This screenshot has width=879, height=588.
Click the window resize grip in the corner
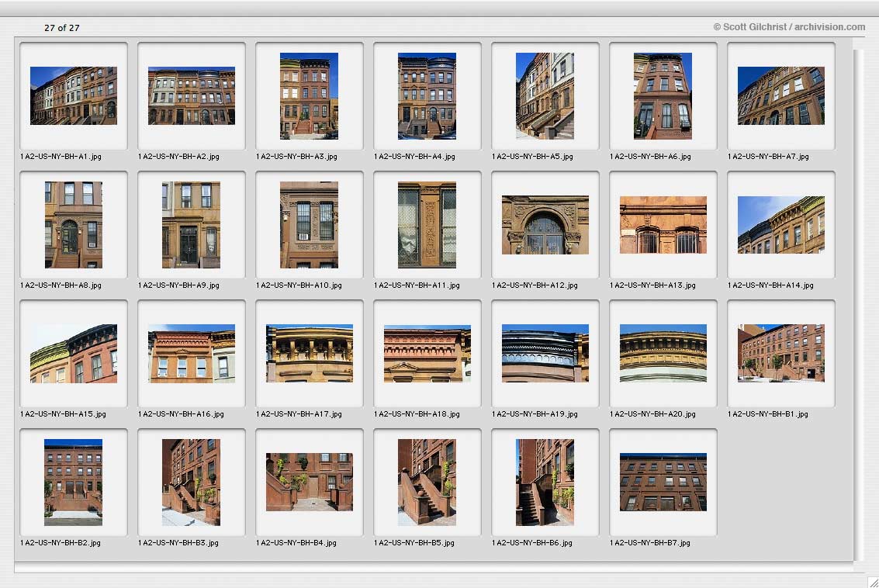(x=873, y=583)
